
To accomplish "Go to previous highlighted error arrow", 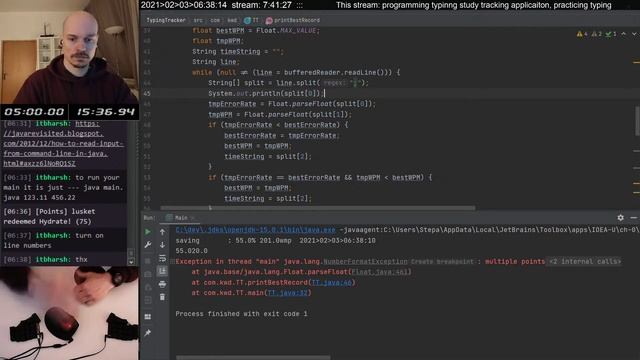I will pos(624,34).
